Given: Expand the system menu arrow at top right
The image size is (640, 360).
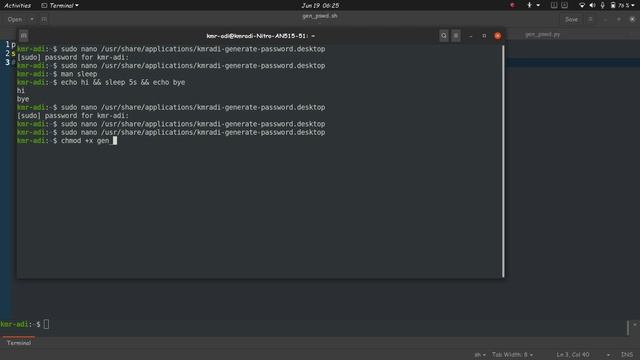Looking at the screenshot, I should click(633, 5).
